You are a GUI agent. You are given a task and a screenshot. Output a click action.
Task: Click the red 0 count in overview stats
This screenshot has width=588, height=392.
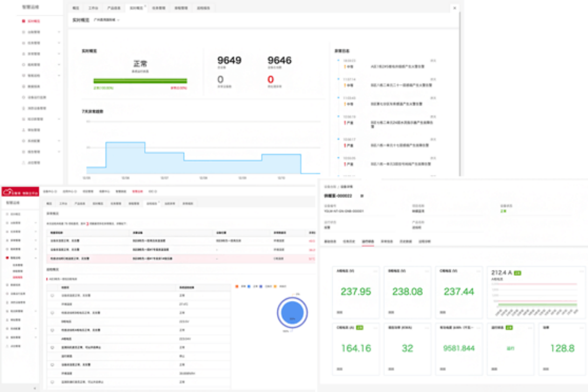(270, 79)
